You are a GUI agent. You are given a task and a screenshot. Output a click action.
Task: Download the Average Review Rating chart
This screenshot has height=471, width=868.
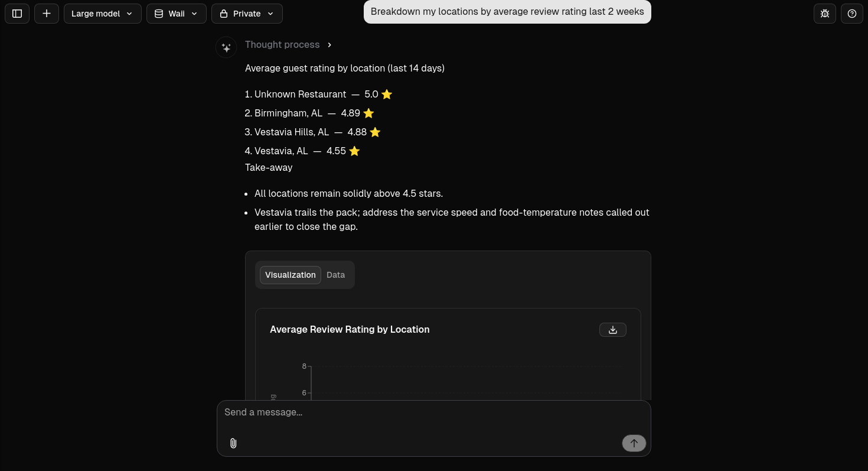click(x=612, y=330)
